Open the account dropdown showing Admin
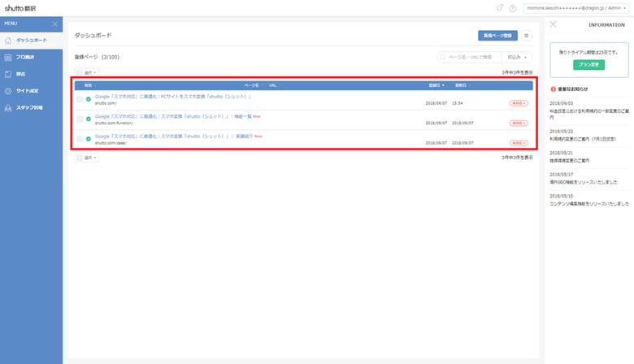The image size is (634, 364). pyautogui.click(x=575, y=8)
